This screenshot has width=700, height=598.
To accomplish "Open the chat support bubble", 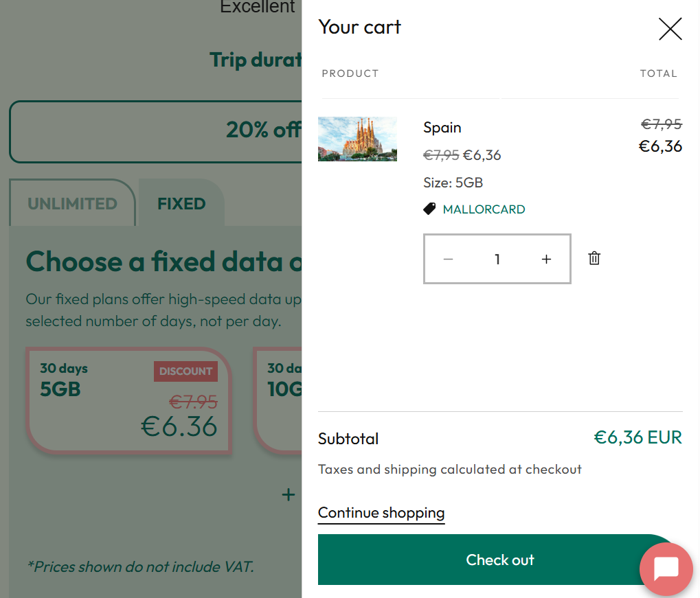I will [665, 568].
